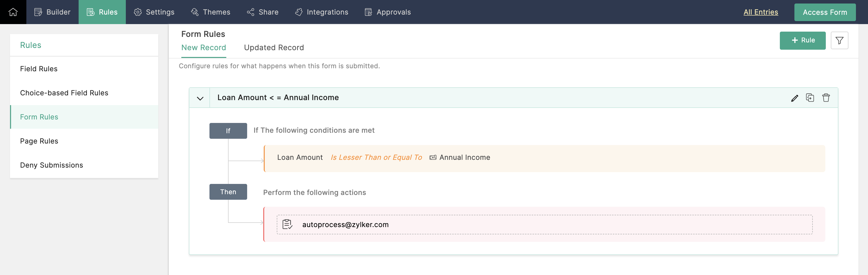Image resolution: width=868 pixels, height=275 pixels.
Task: Select Field Rules in sidebar
Action: [x=39, y=69]
